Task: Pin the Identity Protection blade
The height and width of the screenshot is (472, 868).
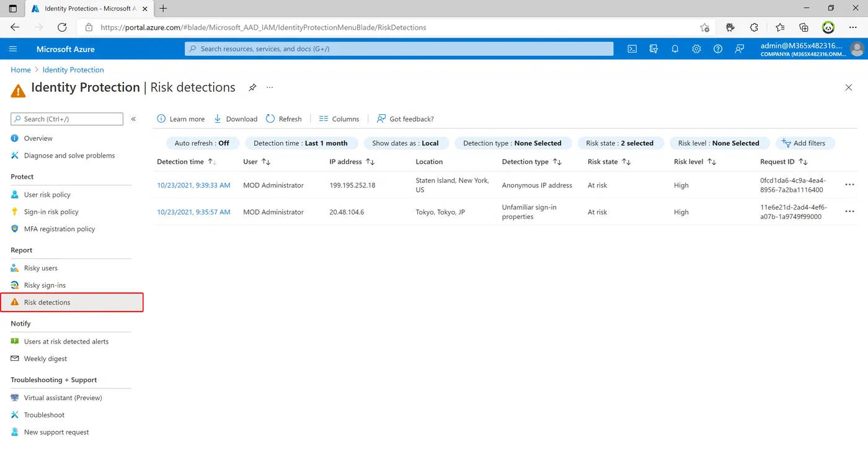Action: click(252, 87)
